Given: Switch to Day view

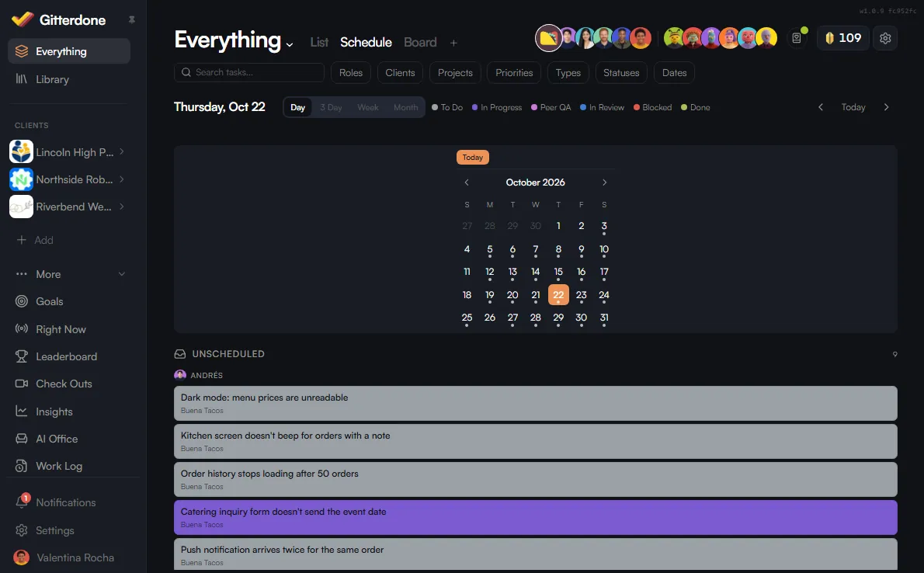Looking at the screenshot, I should click(297, 107).
